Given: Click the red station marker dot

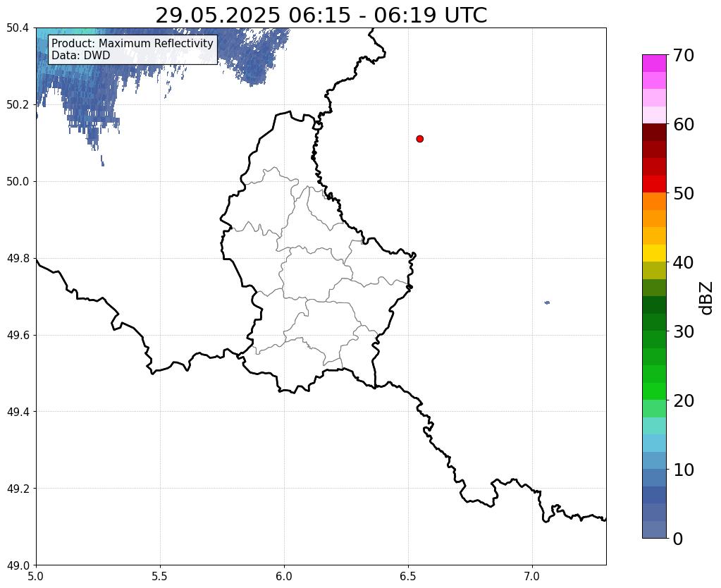Looking at the screenshot, I should pyautogui.click(x=419, y=138).
